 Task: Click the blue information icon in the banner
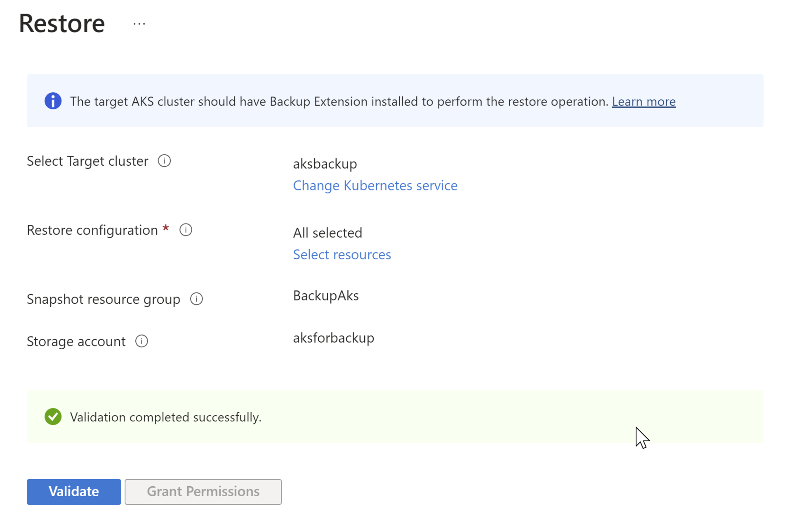(x=53, y=101)
